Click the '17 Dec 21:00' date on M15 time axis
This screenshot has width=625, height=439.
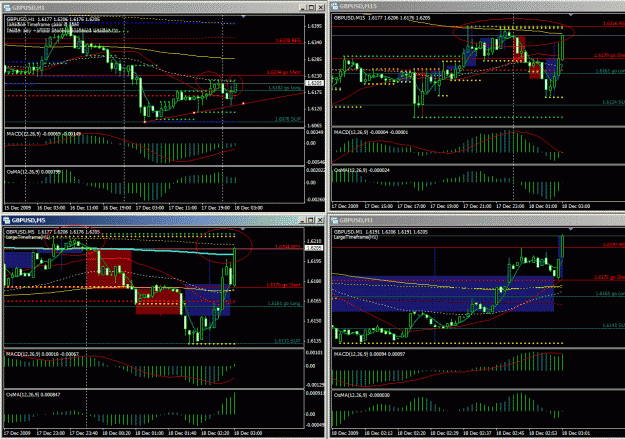(x=477, y=206)
